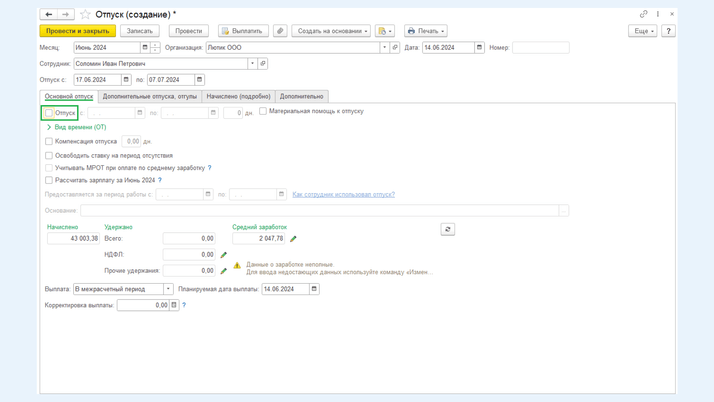This screenshot has width=714, height=402.
Task: Copy link to document icon
Action: pos(643,14)
